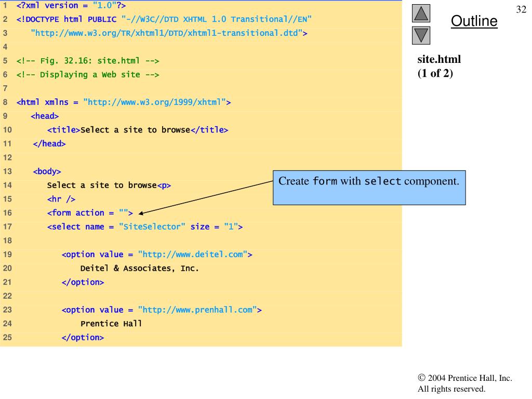The height and width of the screenshot is (399, 532).
Task: Click the option value prenhall.com line
Action: pos(162,310)
